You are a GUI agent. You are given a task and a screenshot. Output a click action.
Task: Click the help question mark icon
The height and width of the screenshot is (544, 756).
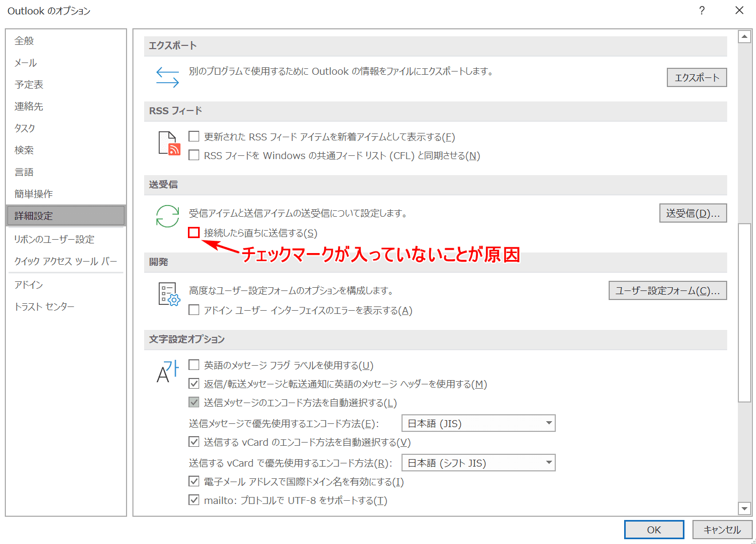click(x=702, y=11)
